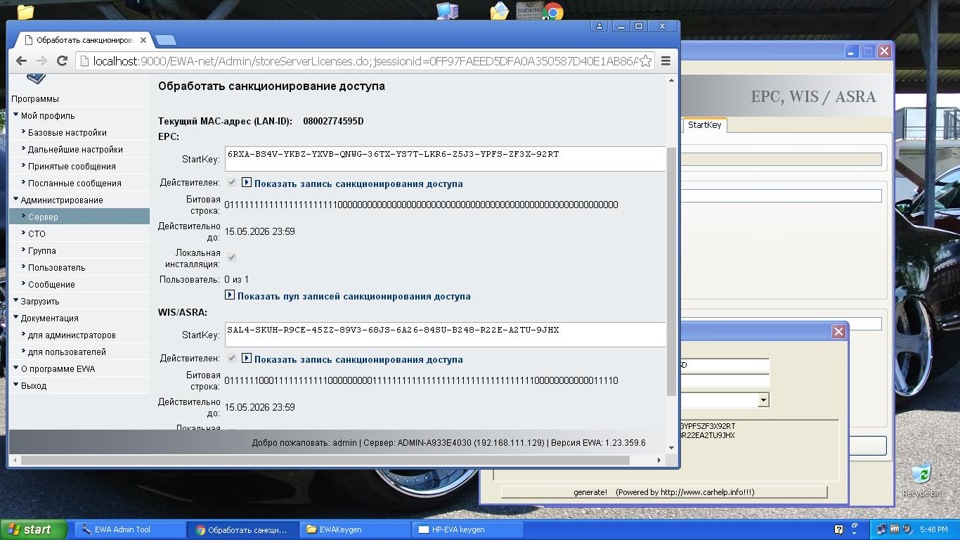Switch to EWAKeygen folder taskbar item

click(354, 530)
